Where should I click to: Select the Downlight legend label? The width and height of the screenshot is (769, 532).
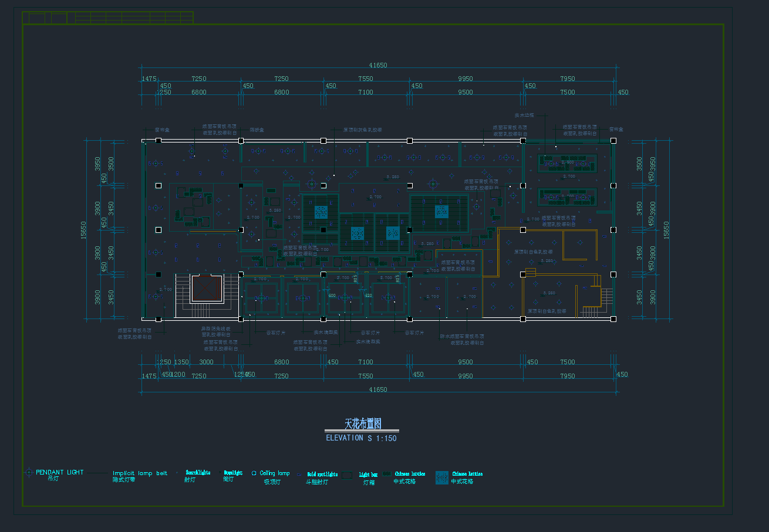click(x=232, y=473)
